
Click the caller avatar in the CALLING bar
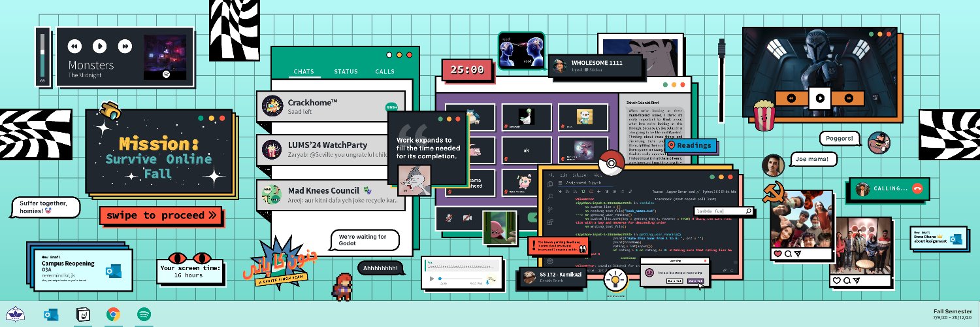(x=863, y=189)
